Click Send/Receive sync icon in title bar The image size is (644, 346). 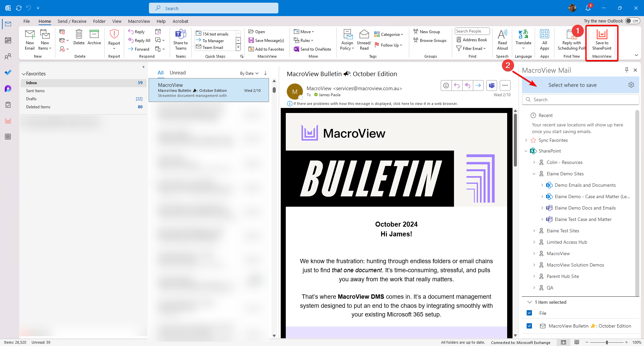point(19,8)
